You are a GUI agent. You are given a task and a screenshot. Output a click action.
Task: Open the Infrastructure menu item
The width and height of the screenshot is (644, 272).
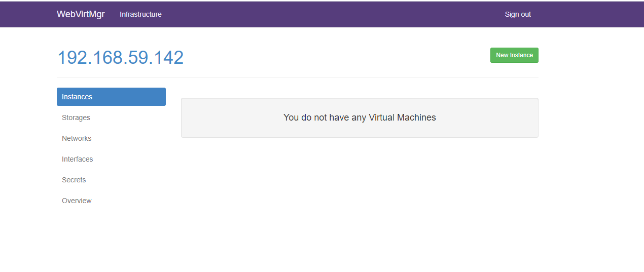tap(140, 14)
